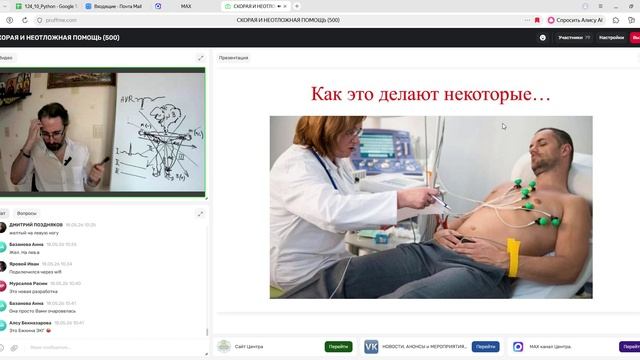Screen dimensions: 640x360
Task: Click the chat message 'Жел. На лев.в'
Action: pos(24,252)
